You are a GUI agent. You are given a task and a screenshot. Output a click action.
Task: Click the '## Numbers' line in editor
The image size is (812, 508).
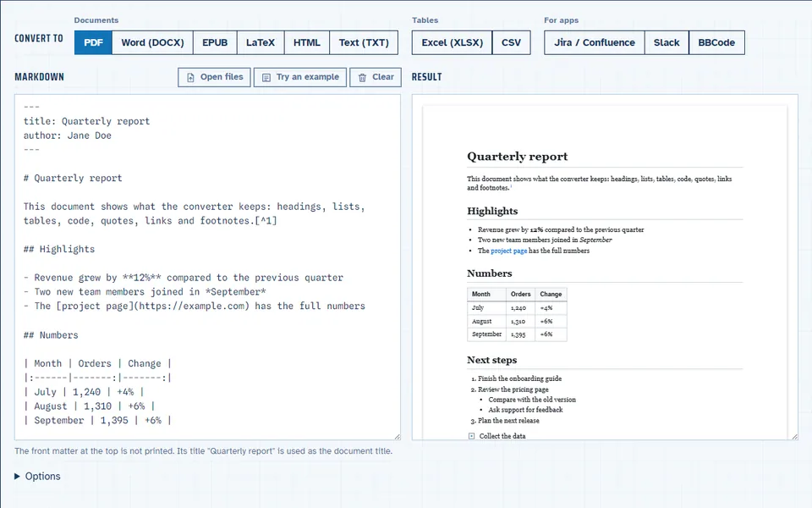51,335
